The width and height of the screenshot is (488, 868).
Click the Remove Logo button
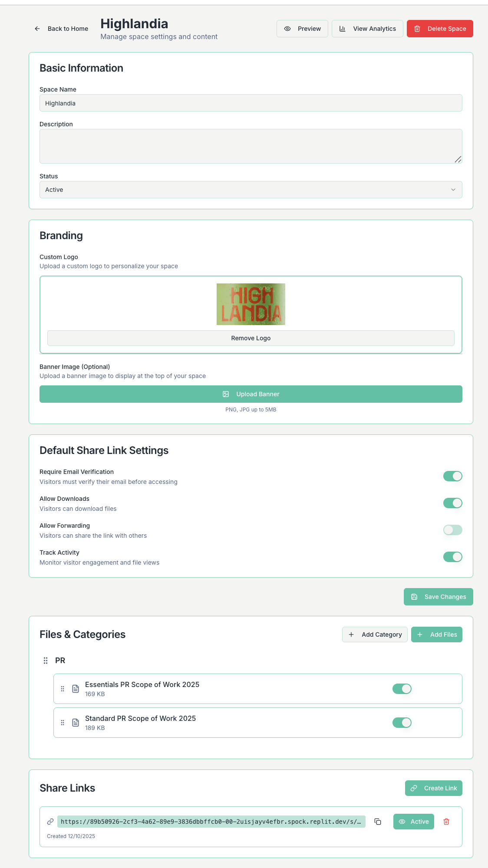(x=251, y=338)
